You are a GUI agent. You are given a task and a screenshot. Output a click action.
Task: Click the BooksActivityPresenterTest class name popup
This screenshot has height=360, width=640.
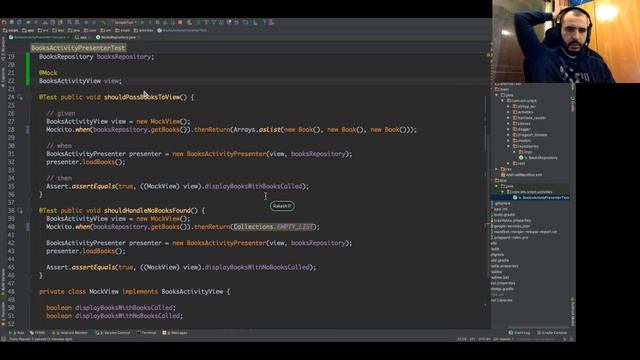78,48
